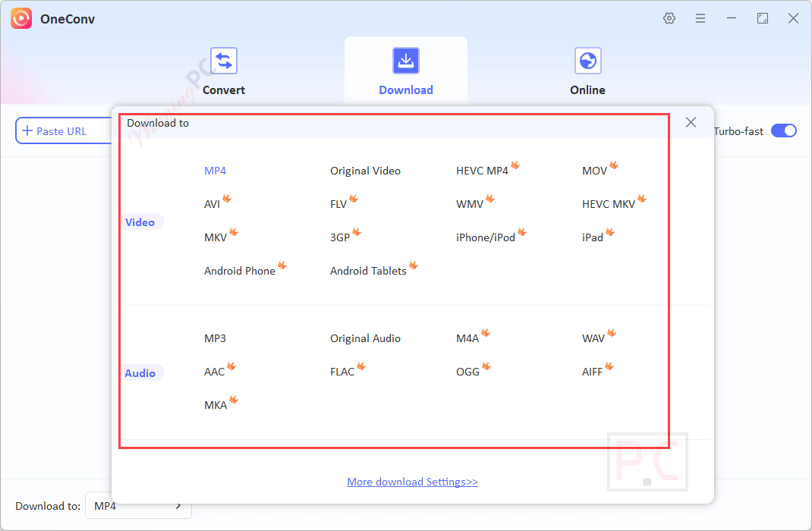The height and width of the screenshot is (531, 812).
Task: Choose OGG audio format
Action: (467, 372)
